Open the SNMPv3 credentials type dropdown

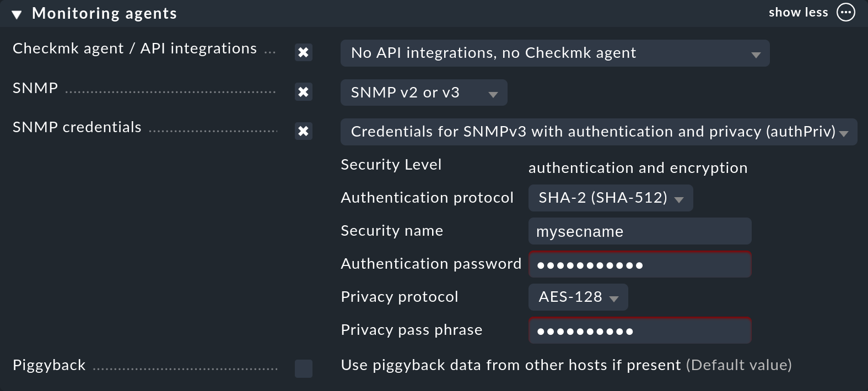[599, 132]
